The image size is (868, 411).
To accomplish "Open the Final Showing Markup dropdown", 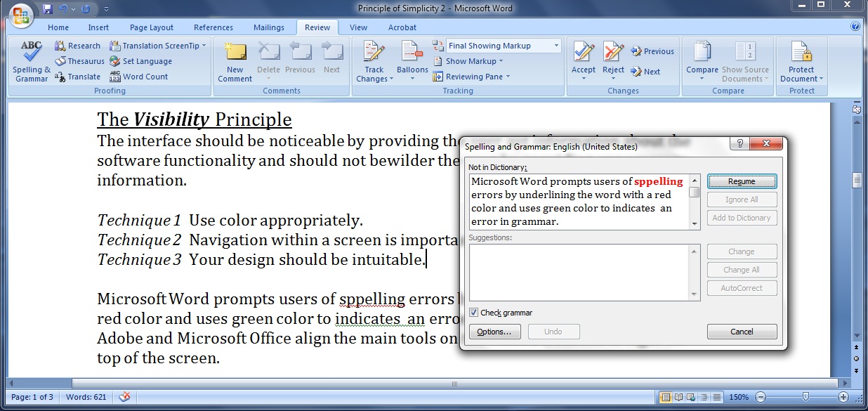I will pyautogui.click(x=557, y=45).
